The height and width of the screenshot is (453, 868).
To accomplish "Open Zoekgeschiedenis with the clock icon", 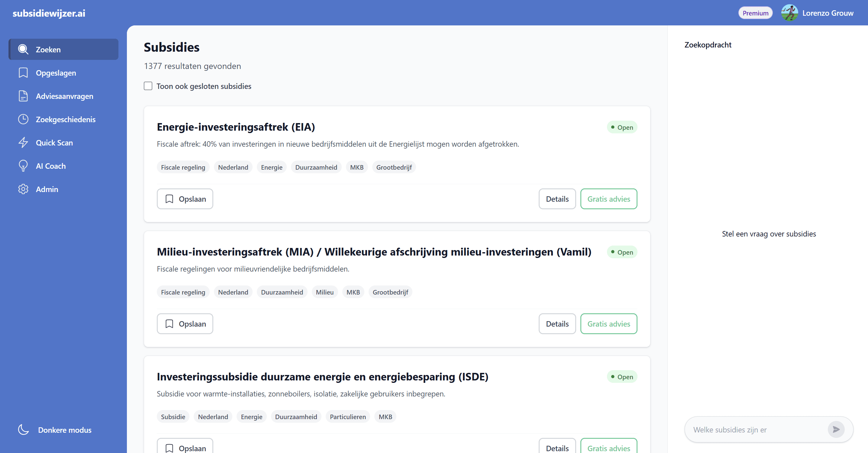I will [23, 119].
